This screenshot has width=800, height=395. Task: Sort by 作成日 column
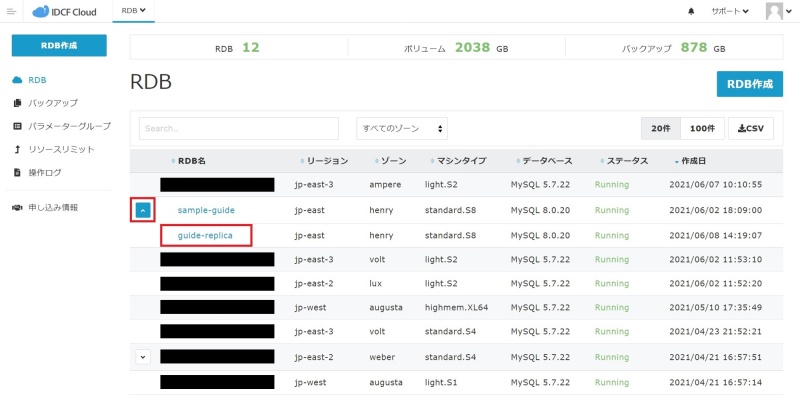[690, 161]
